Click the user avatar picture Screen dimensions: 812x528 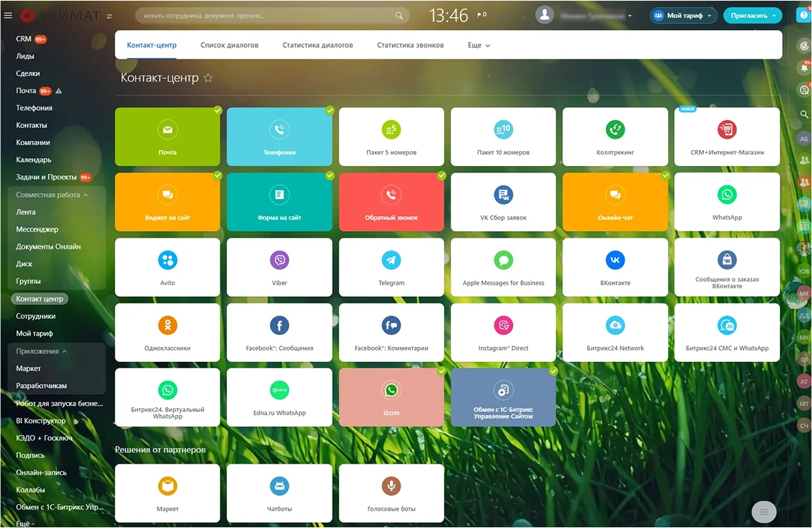click(x=544, y=15)
